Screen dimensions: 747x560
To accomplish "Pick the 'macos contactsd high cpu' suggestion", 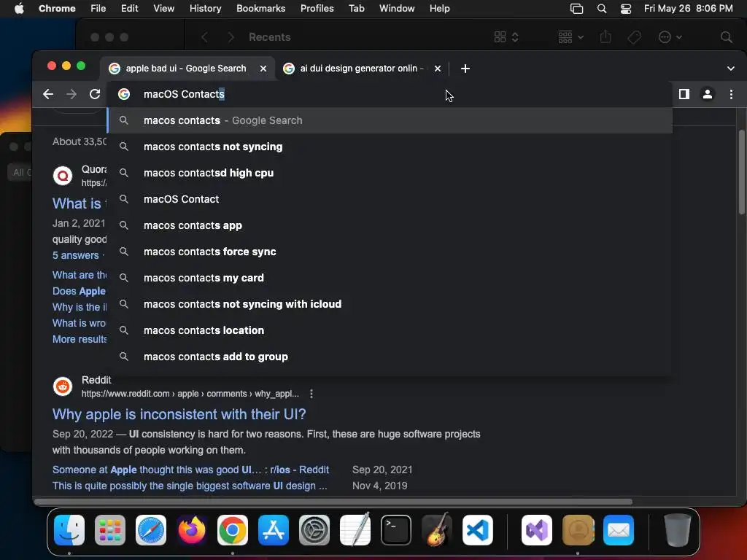I will [x=390, y=173].
